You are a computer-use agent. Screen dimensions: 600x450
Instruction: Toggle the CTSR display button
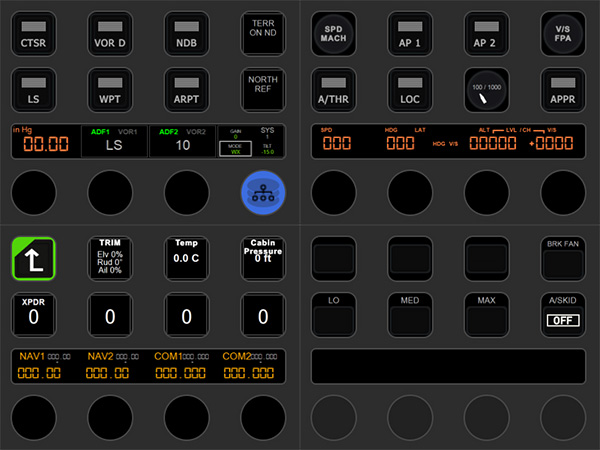pos(34,34)
